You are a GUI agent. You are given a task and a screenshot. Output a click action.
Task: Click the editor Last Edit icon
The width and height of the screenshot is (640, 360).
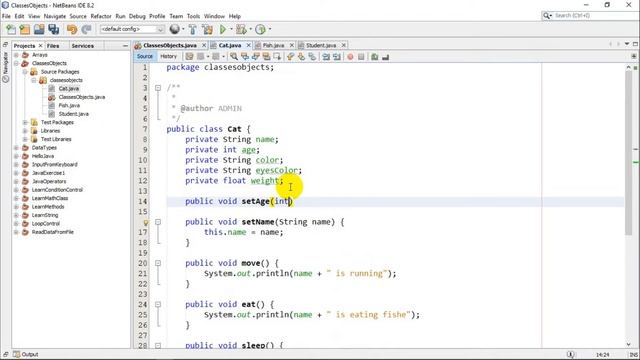(189, 57)
